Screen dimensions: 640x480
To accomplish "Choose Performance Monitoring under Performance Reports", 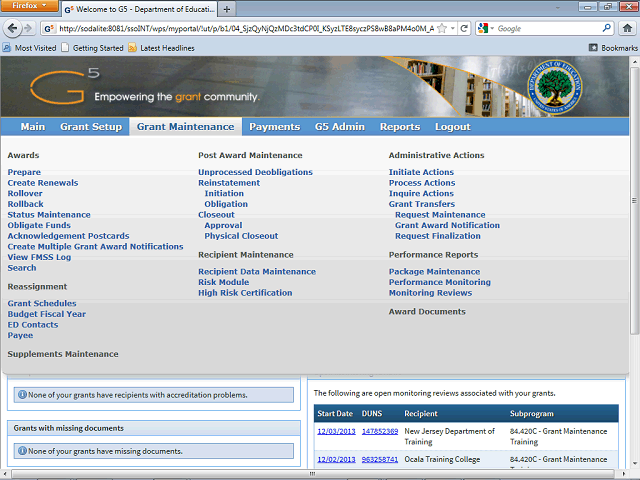I will tap(439, 282).
